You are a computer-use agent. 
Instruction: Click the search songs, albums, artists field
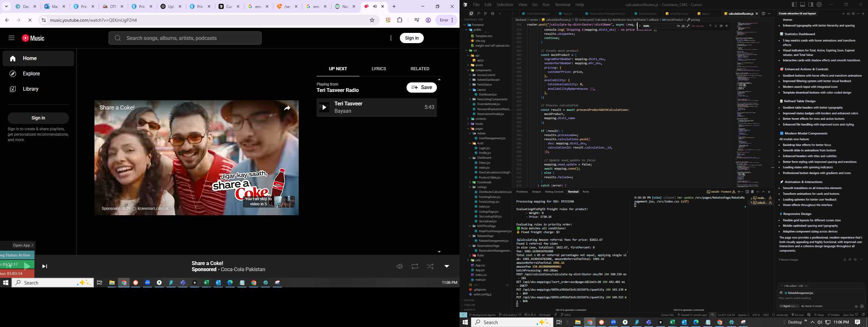coord(185,38)
